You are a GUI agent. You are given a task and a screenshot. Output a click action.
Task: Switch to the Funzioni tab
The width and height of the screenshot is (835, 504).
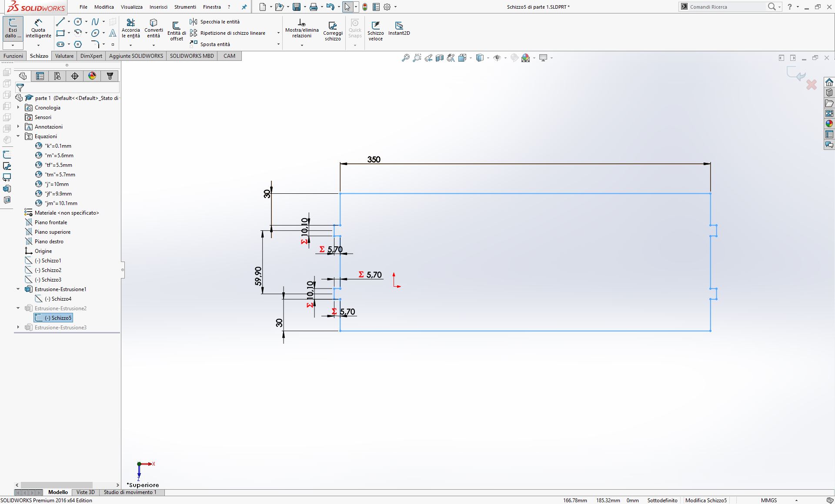point(13,56)
